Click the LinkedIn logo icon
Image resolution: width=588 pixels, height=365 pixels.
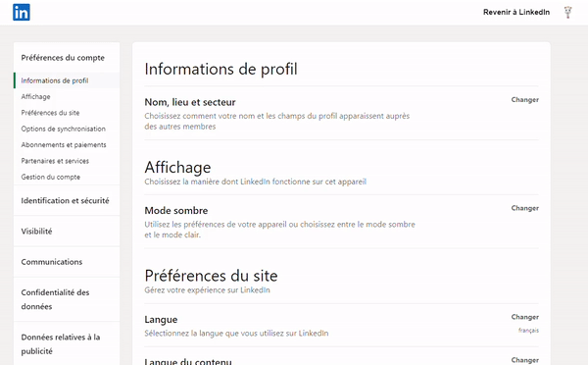pos(22,13)
